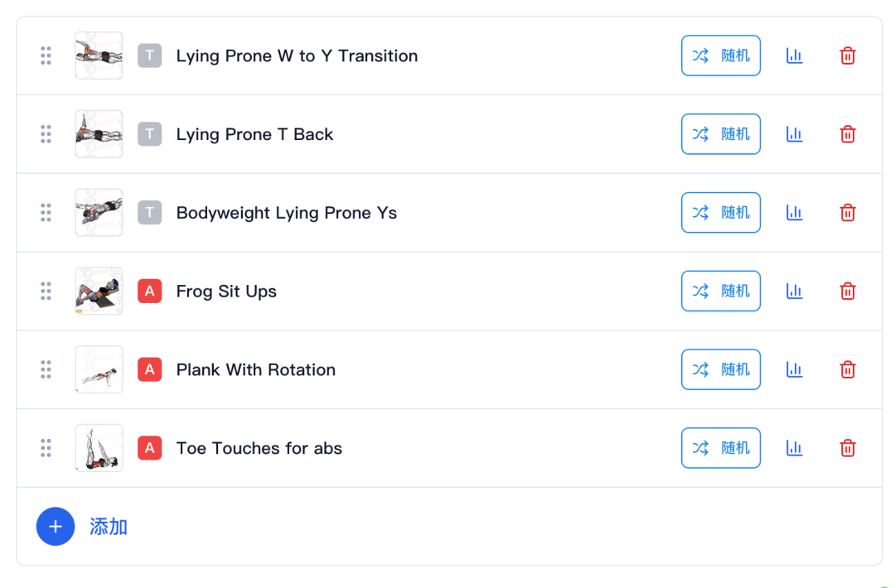Screen dimensions: 895x588
Task: Open chart icon for Toe Touches for abs
Action: 795,448
